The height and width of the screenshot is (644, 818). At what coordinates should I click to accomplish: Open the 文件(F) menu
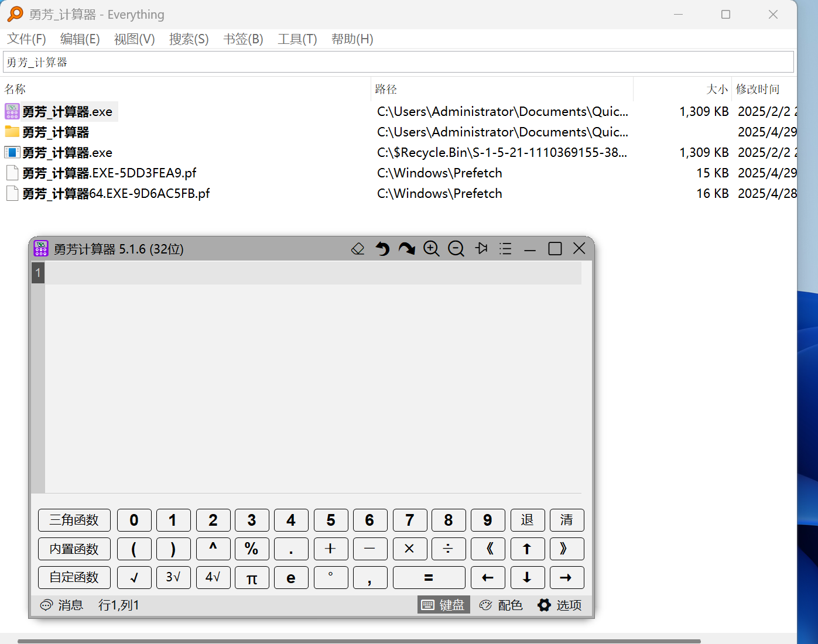click(26, 39)
